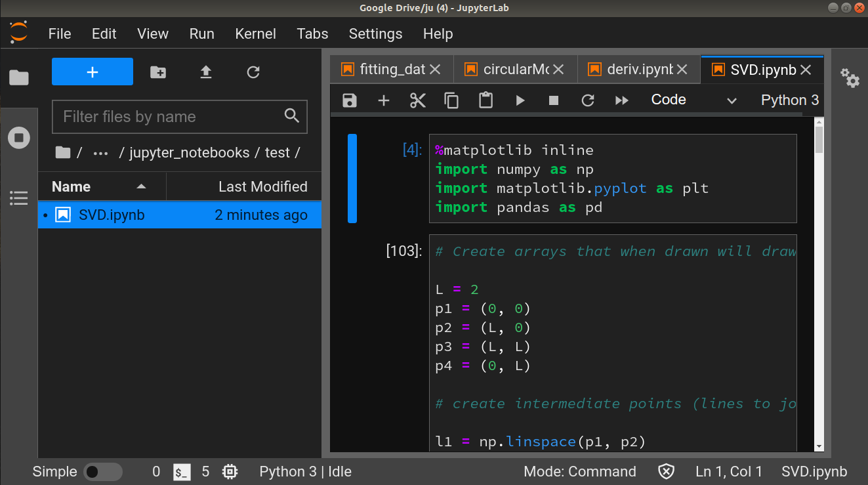Open the property inspector gear on the right
Viewport: 868px width, 485px height.
pyautogui.click(x=850, y=79)
